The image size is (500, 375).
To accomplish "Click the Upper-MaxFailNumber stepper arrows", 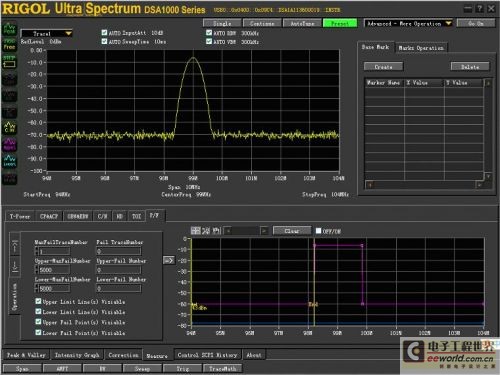I will tap(37, 270).
